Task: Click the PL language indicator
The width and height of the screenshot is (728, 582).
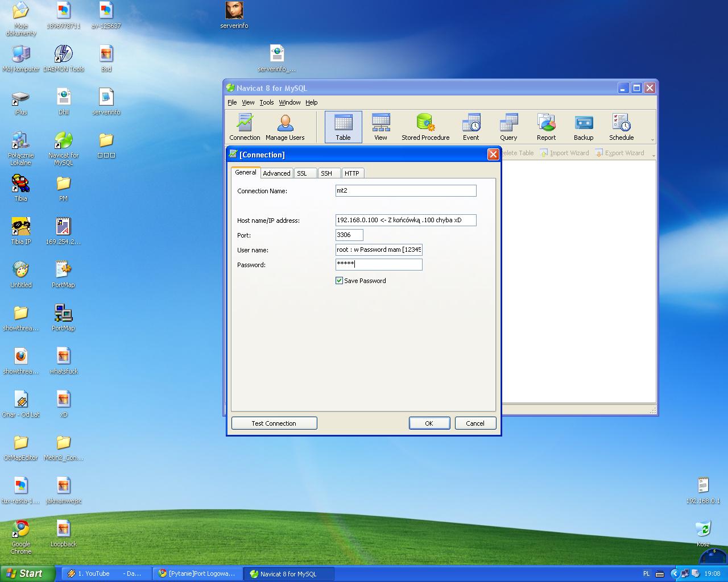Action: coord(646,574)
